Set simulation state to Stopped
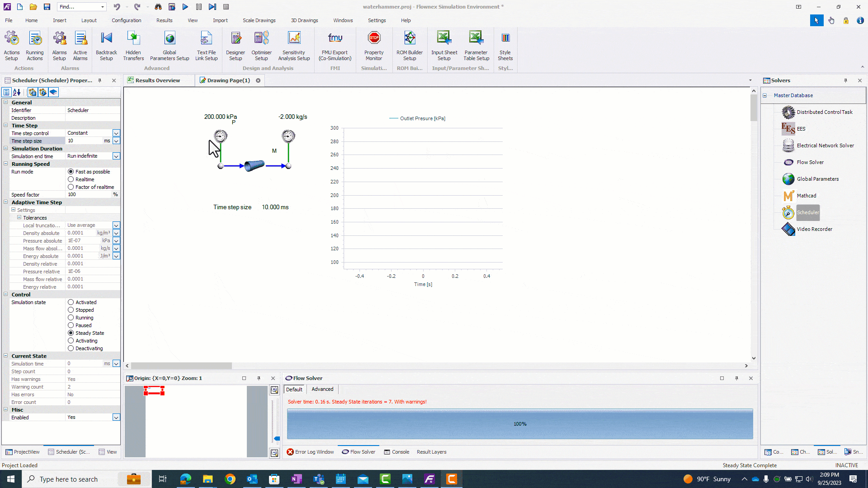 pos(71,310)
